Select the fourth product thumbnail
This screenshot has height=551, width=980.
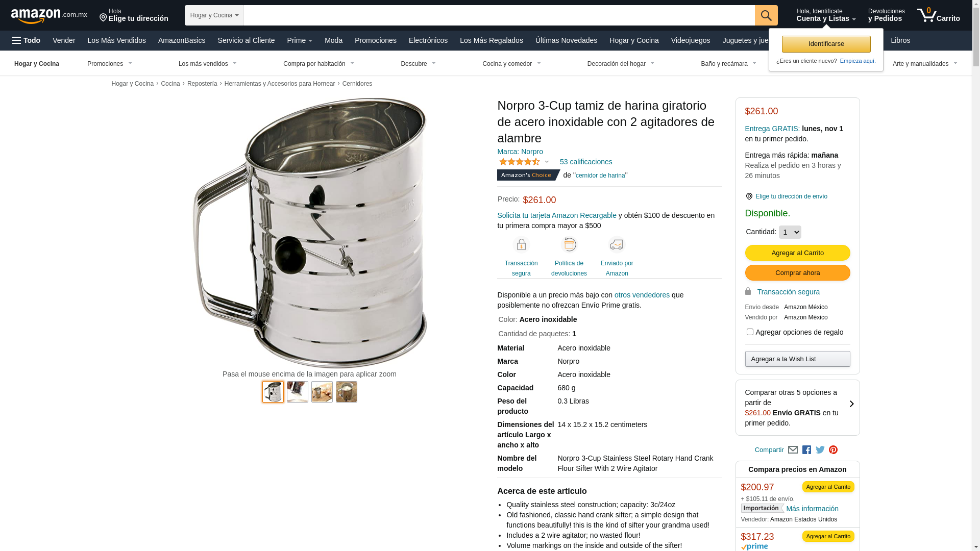point(347,392)
